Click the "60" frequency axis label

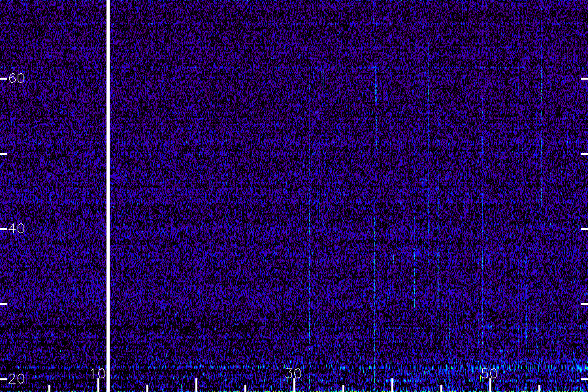click(x=16, y=78)
